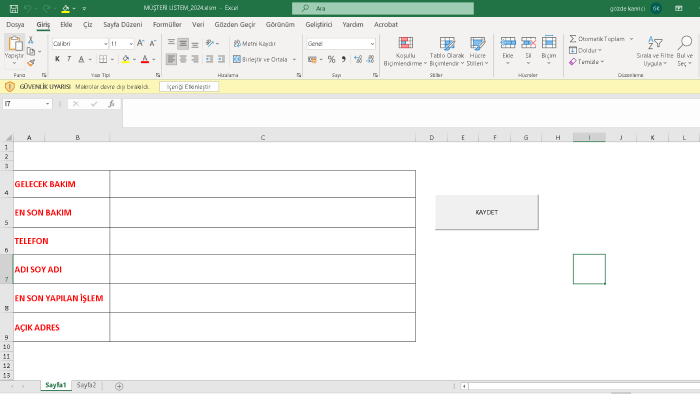Click the Orientation text angle icon
This screenshot has height=394, width=700.
click(209, 43)
